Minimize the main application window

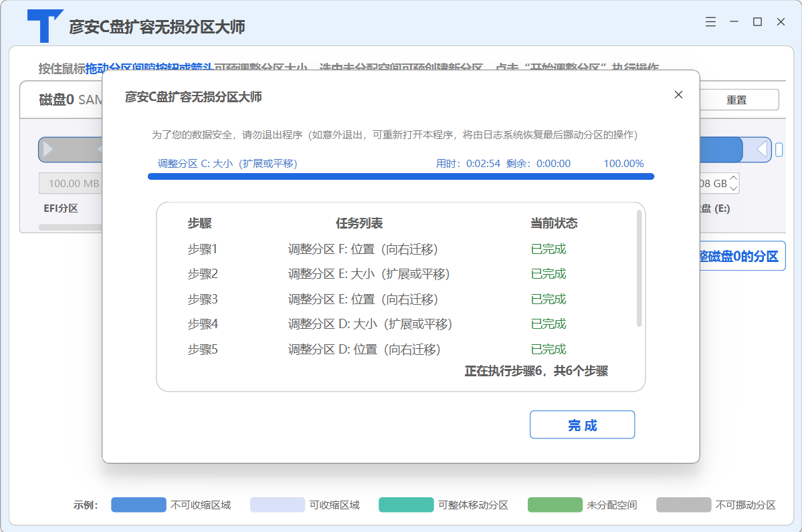734,22
